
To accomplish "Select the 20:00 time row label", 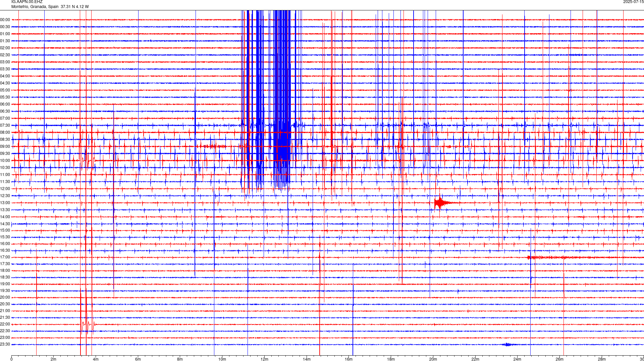I will pos(5,297).
